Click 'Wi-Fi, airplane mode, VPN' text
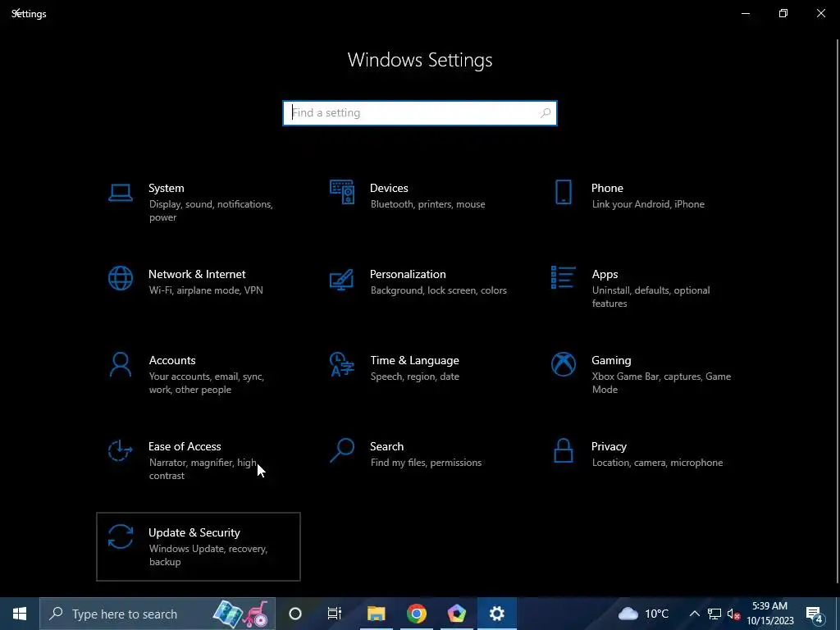Image resolution: width=840 pixels, height=630 pixels. point(206,290)
